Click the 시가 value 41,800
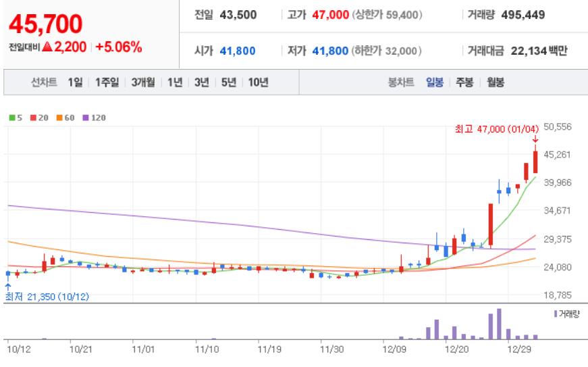This screenshot has height=367, width=588. [x=238, y=51]
